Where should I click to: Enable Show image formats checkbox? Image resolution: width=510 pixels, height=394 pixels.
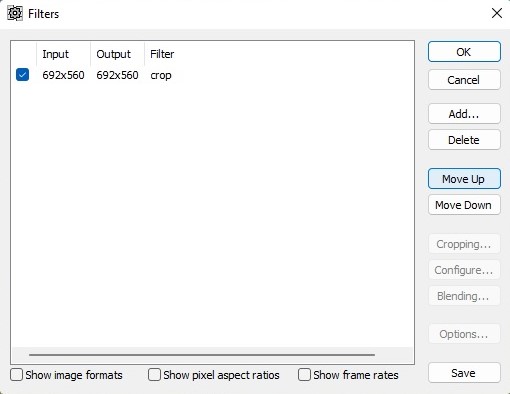(x=16, y=375)
